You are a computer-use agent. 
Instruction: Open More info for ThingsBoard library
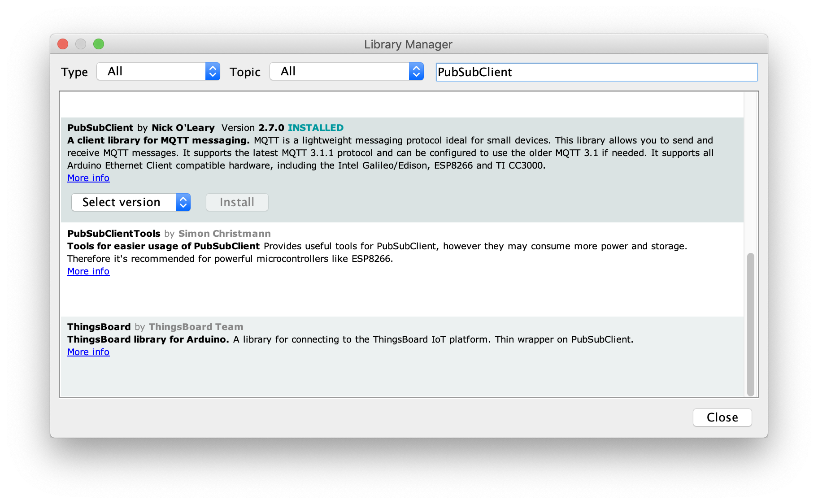pos(88,352)
